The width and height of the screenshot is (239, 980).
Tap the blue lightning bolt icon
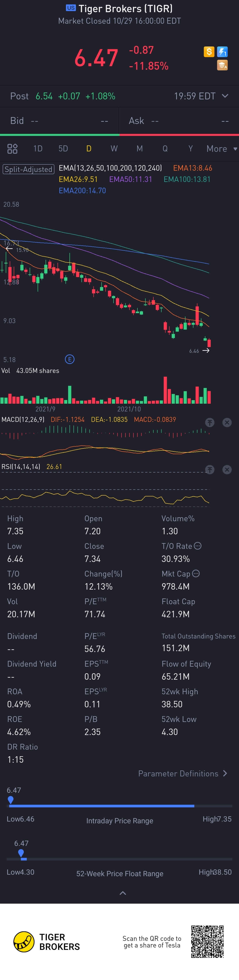coord(222,52)
